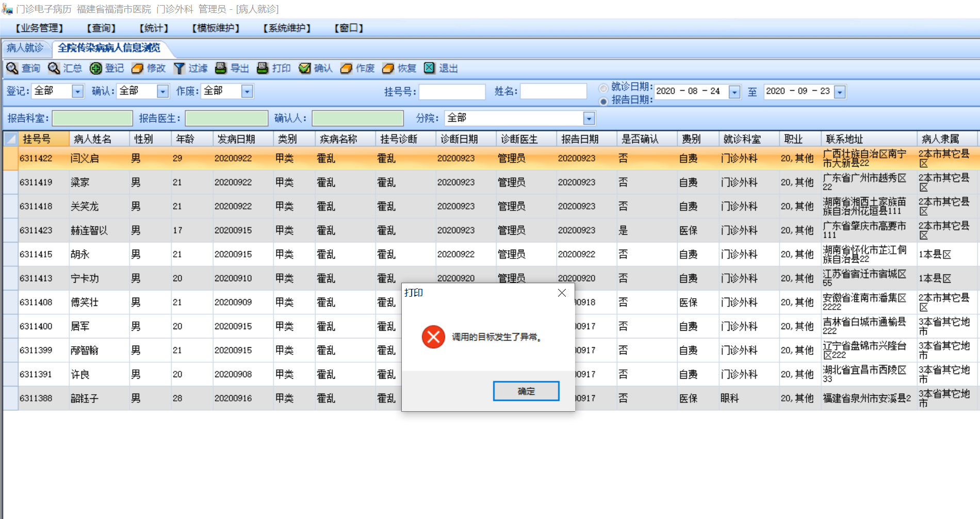Screen dimensions: 980x519
Task: Click the 挂号号 input field
Action: pos(452,92)
